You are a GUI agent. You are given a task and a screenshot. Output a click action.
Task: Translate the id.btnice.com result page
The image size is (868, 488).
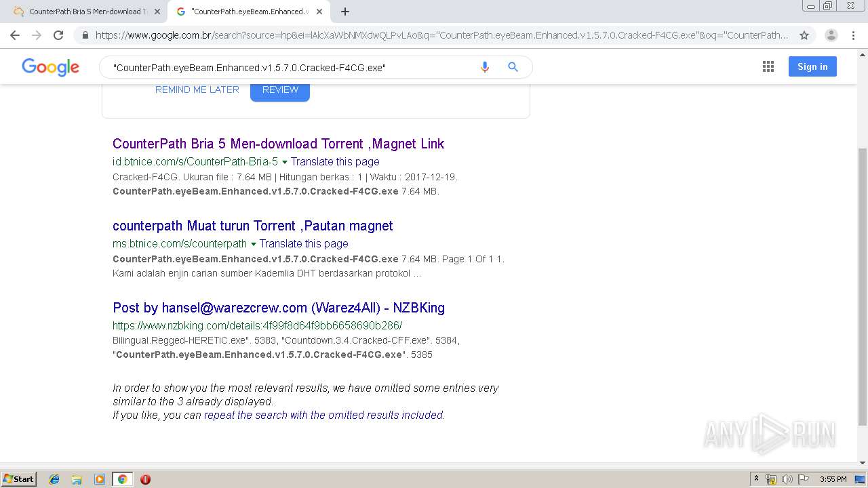pos(335,162)
